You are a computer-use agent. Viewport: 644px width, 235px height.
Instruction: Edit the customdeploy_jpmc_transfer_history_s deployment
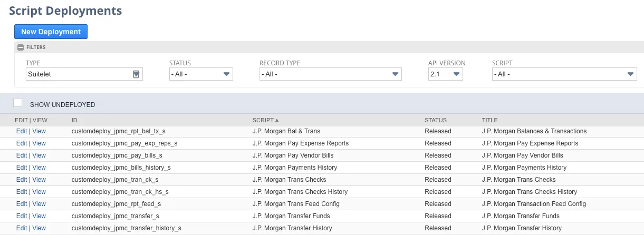22,228
